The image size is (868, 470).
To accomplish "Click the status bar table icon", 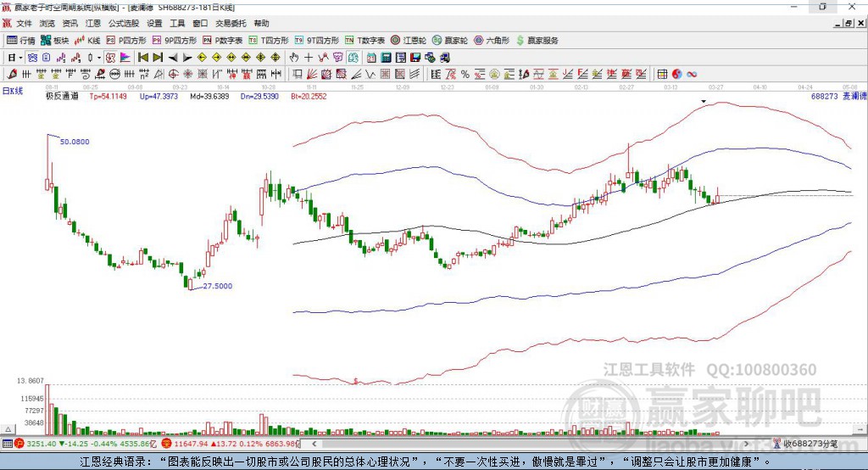I will (7, 444).
